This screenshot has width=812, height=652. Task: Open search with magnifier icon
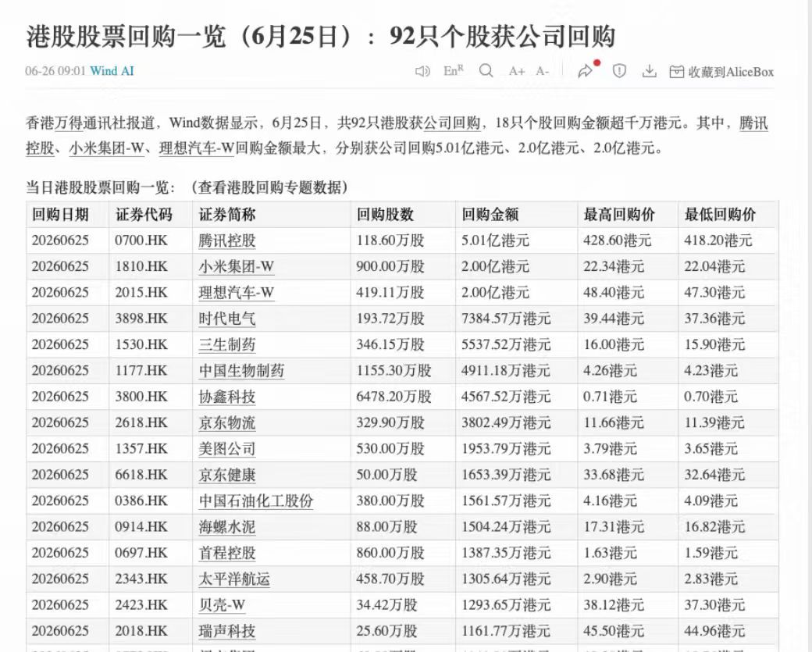point(486,71)
